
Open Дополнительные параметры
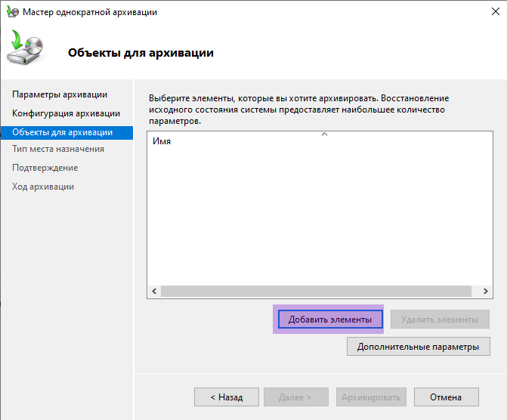click(419, 347)
